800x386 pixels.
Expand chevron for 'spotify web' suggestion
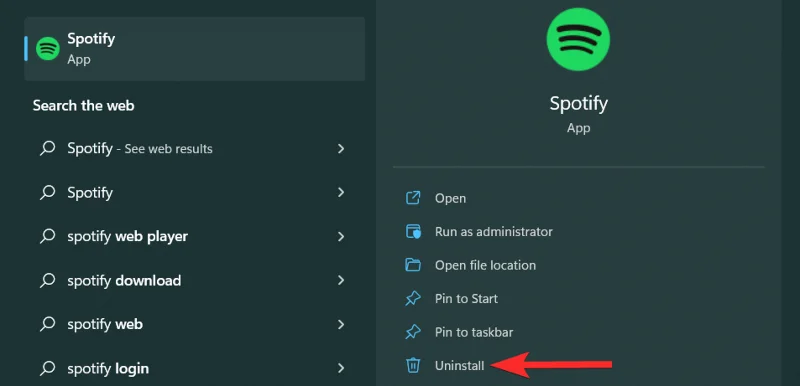pos(341,324)
